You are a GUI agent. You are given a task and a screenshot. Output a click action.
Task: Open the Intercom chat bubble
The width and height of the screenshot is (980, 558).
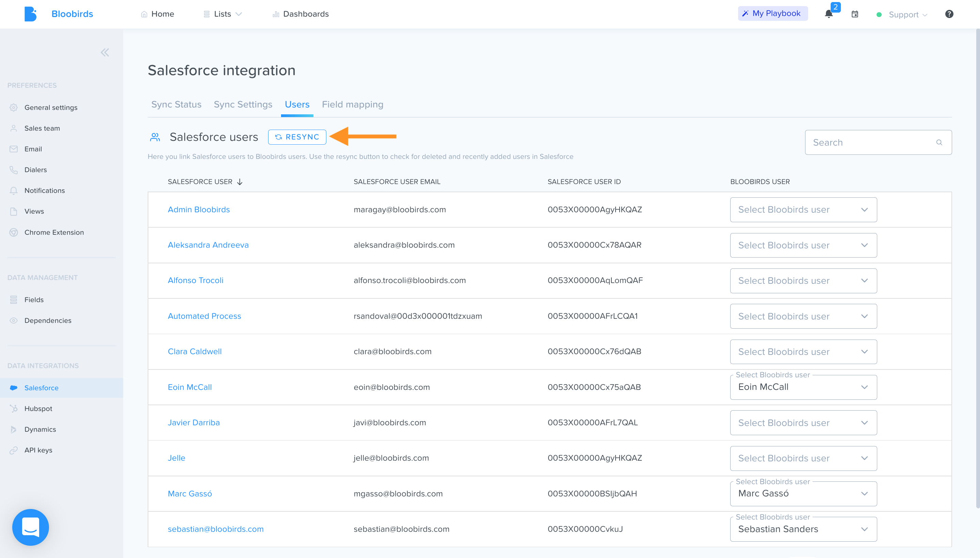pyautogui.click(x=31, y=527)
